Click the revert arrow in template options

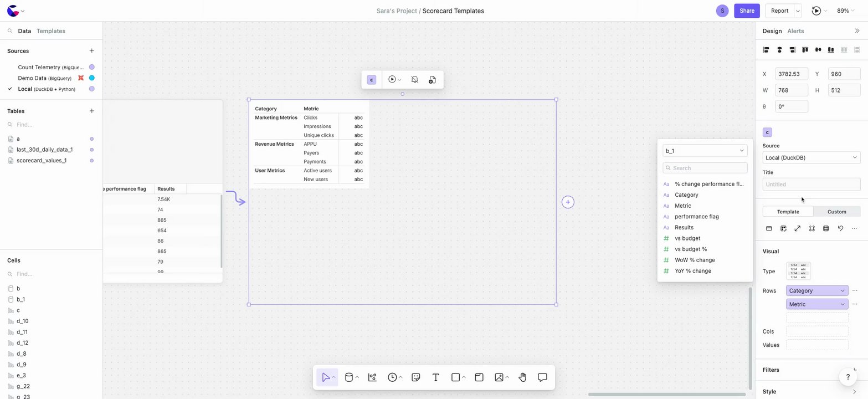[840, 228]
